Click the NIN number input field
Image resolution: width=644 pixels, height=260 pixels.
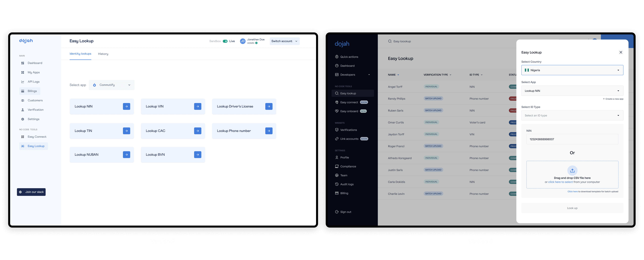coord(572,139)
